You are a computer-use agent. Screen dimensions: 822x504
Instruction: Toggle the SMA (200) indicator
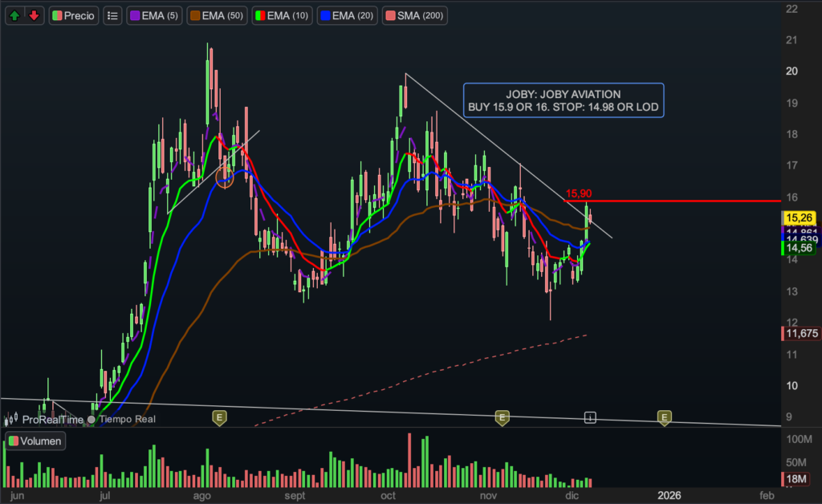coord(415,15)
